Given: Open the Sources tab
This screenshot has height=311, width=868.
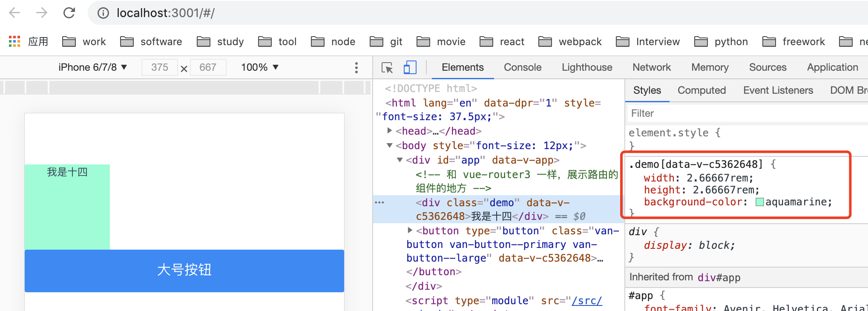Looking at the screenshot, I should (x=768, y=67).
